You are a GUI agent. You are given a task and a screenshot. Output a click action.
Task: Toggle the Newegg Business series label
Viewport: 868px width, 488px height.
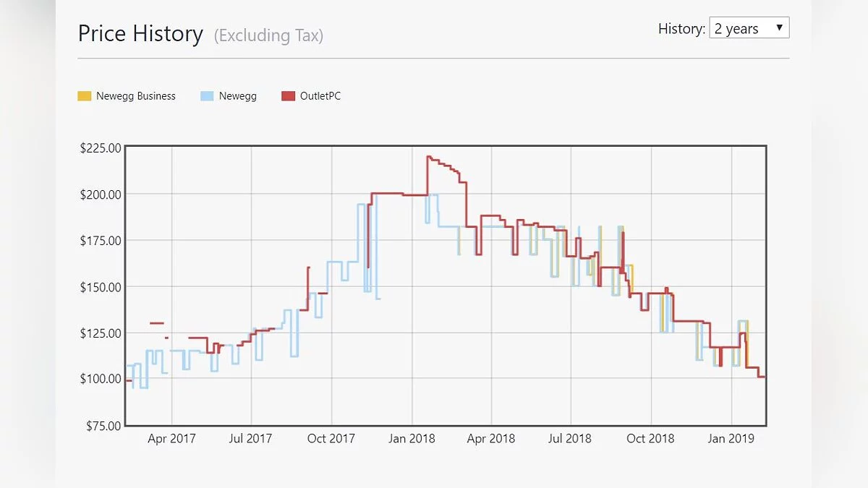click(x=135, y=96)
